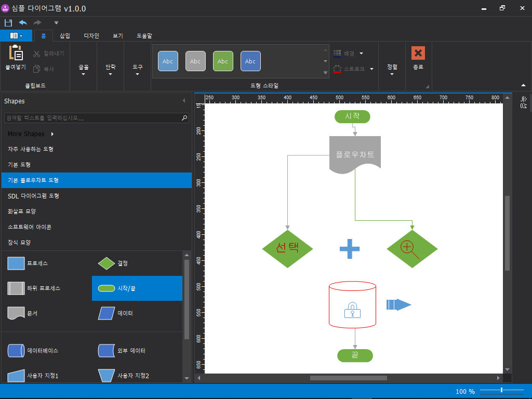Collapse the Shapes panel arrow
This screenshot has height=399, width=532.
184,100
